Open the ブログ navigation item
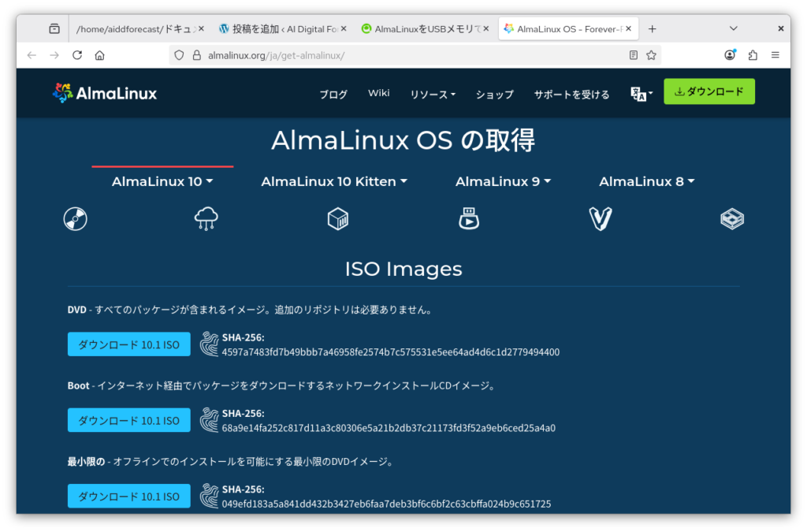This screenshot has width=807, height=532. (x=333, y=94)
